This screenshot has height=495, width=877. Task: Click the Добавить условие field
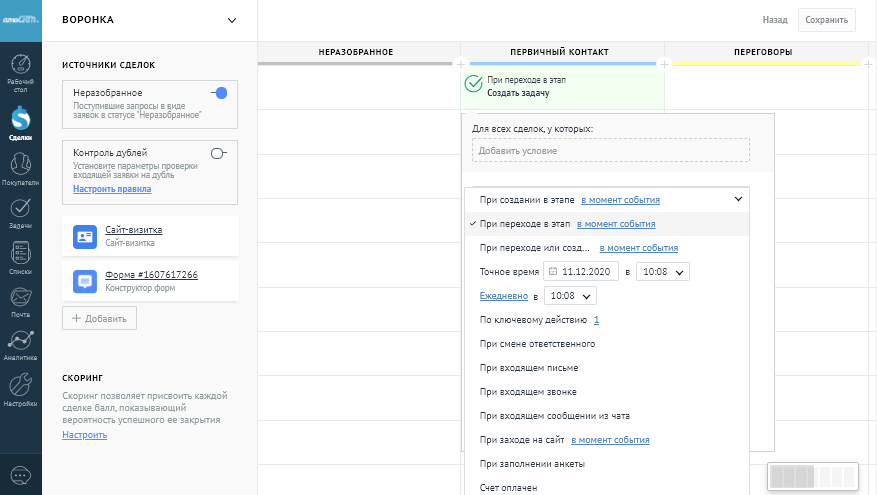pyautogui.click(x=610, y=151)
